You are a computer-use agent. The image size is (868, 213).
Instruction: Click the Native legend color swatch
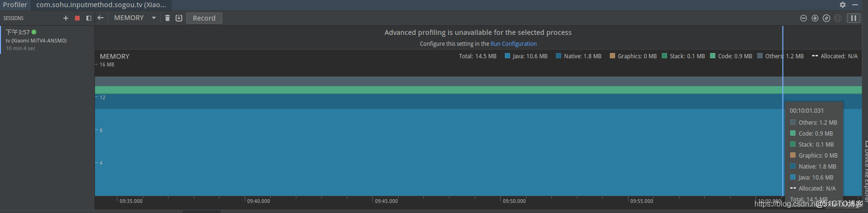pos(559,56)
